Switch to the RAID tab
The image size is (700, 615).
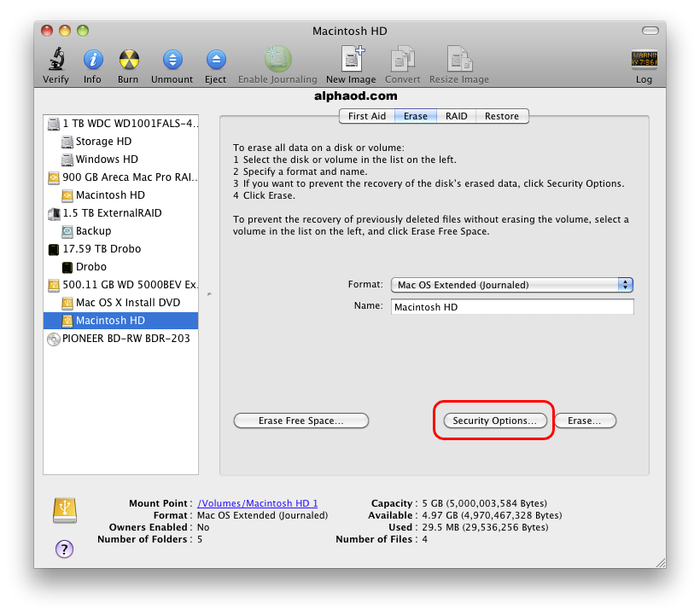click(x=456, y=116)
